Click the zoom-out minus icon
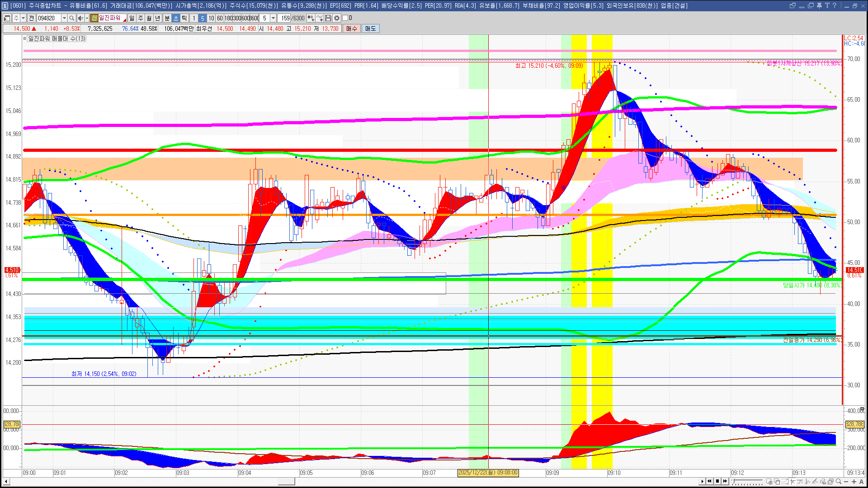 pyautogui.click(x=846, y=481)
